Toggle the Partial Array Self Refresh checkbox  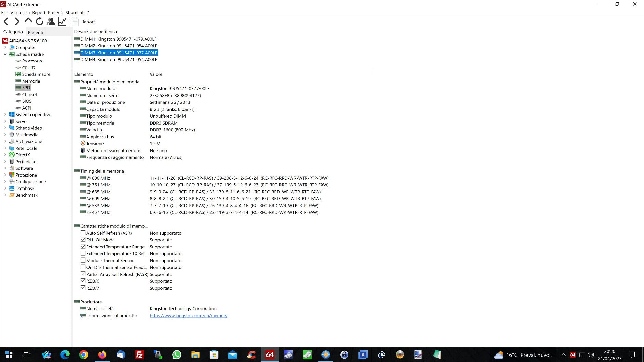point(83,274)
